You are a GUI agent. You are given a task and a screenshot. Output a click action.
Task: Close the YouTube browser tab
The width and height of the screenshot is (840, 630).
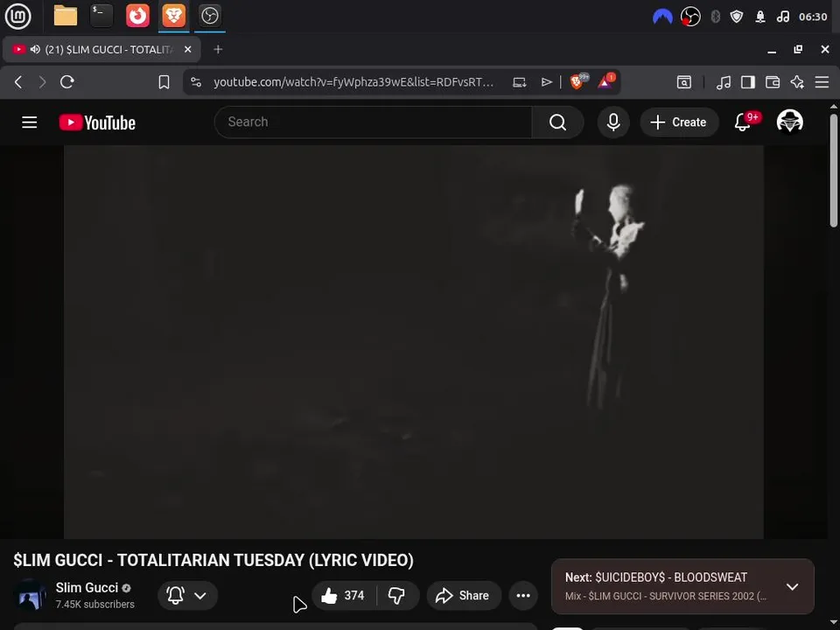(x=187, y=49)
